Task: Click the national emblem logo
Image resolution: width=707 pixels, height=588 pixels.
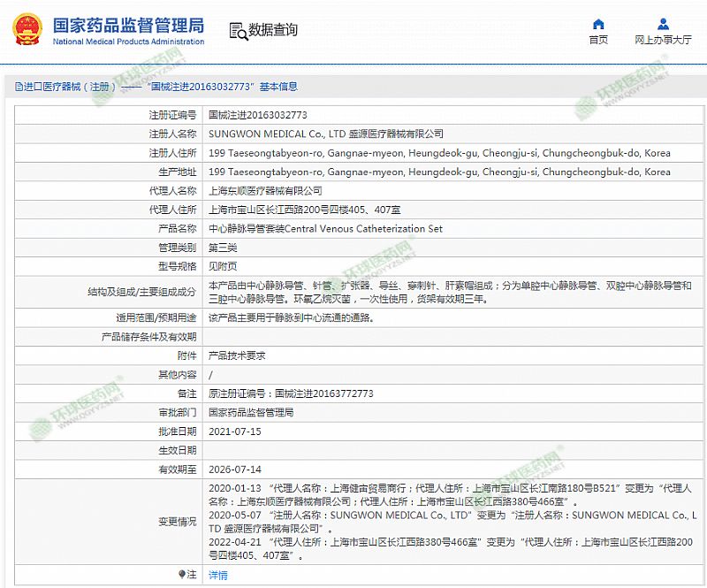Action: click(x=28, y=29)
